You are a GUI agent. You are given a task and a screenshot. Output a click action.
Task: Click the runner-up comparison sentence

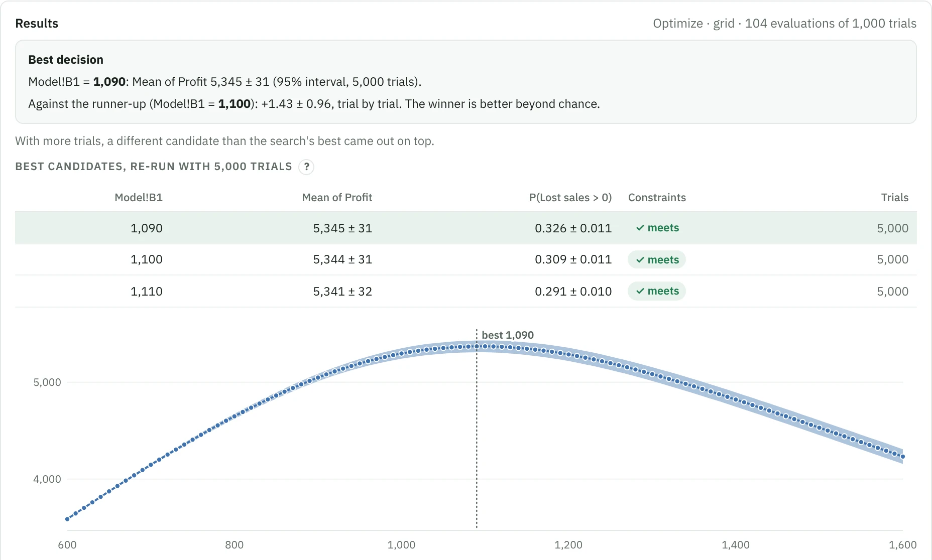314,104
